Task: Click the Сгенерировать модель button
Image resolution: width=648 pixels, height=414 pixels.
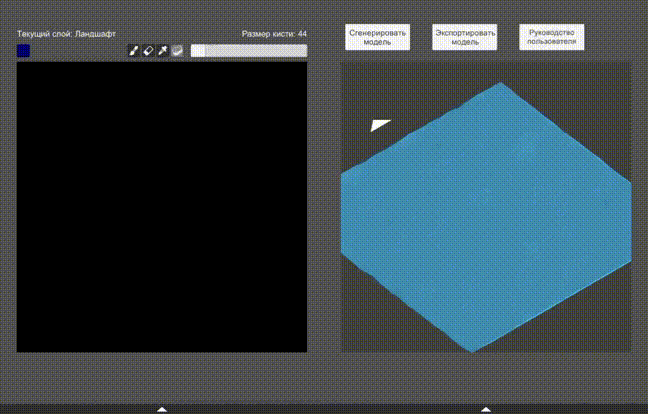Action: 378,37
